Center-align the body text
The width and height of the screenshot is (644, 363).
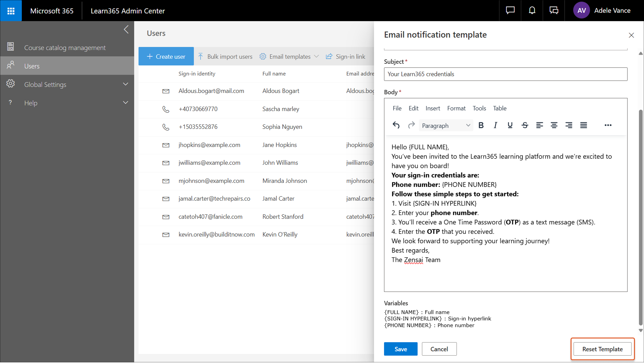(x=554, y=125)
